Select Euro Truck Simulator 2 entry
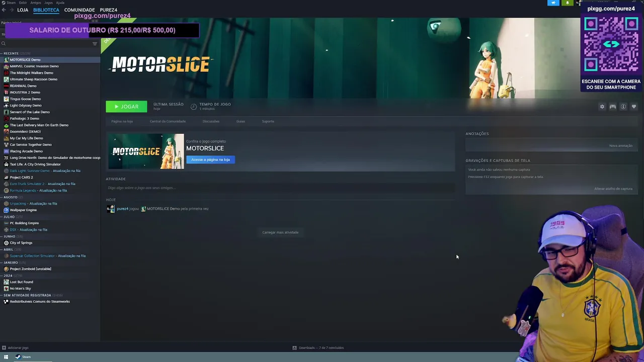The image size is (644, 362). coord(50,184)
